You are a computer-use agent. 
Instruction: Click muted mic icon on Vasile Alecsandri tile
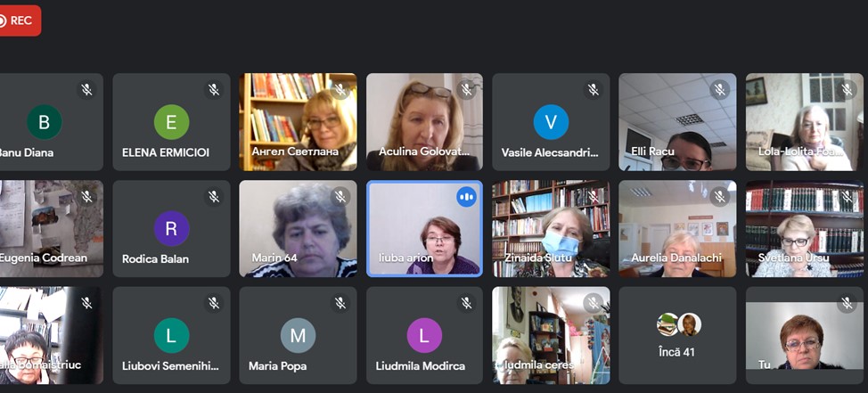click(594, 90)
